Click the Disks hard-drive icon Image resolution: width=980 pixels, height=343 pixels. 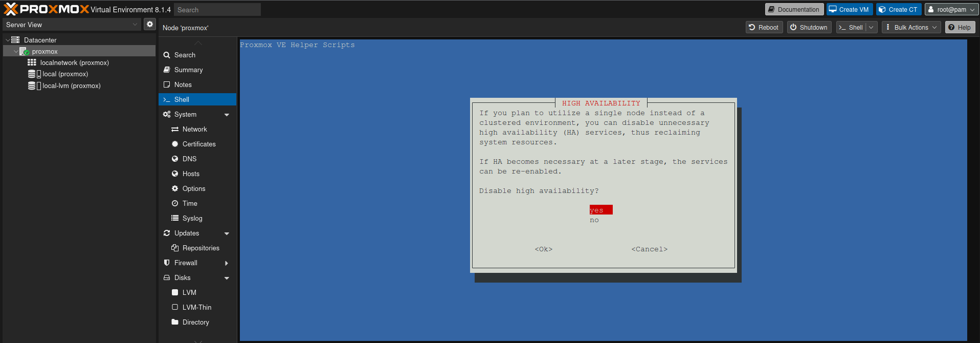(x=167, y=277)
